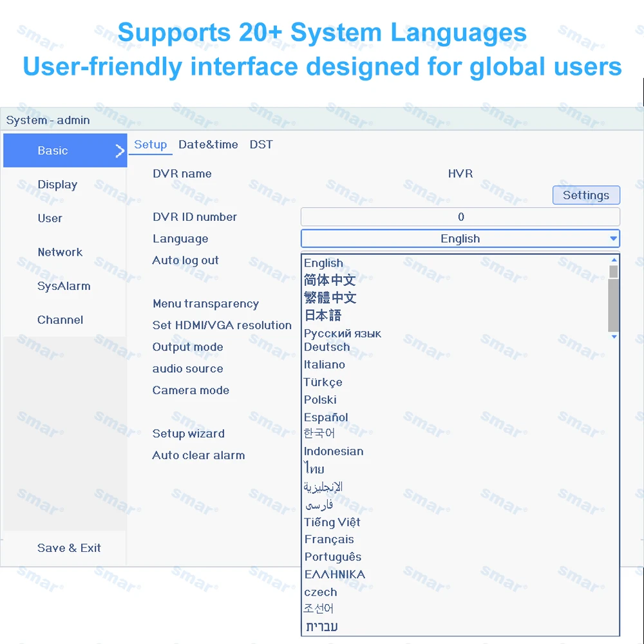Open the Display section in sidebar

pos(57,185)
